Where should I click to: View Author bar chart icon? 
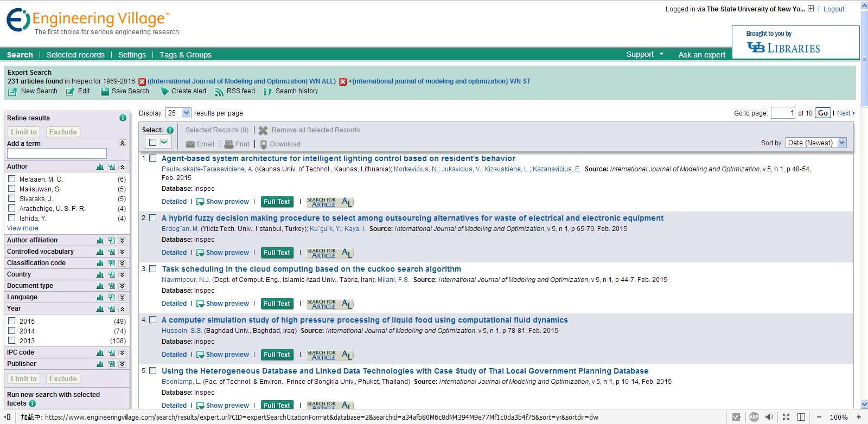point(100,167)
